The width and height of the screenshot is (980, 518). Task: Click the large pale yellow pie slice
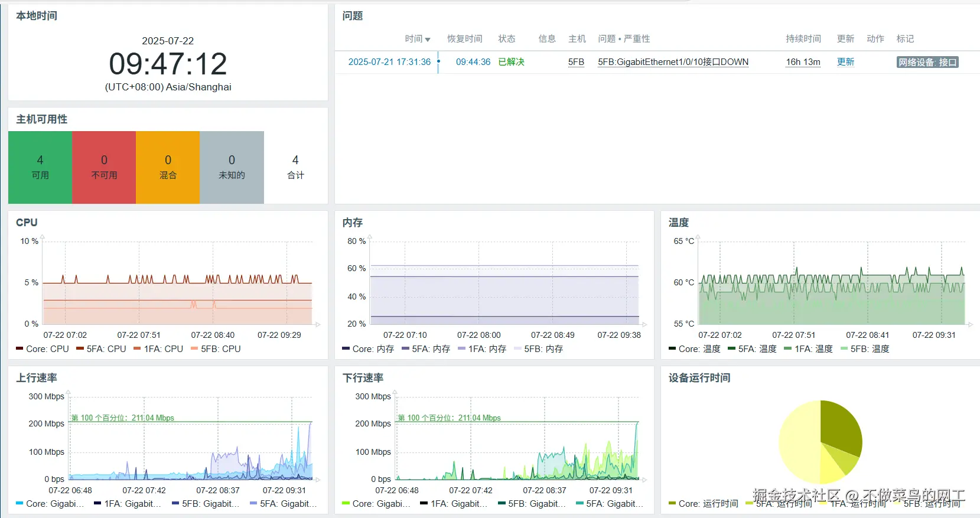(x=799, y=443)
